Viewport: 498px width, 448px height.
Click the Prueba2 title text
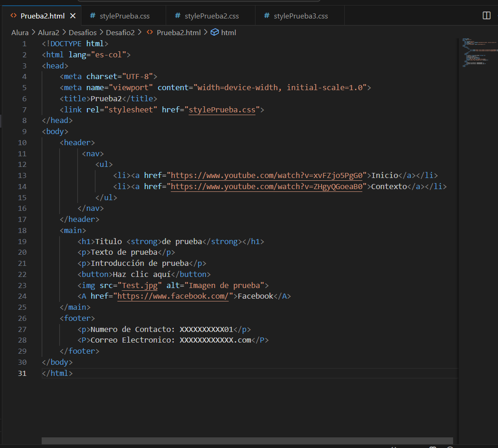click(x=106, y=98)
